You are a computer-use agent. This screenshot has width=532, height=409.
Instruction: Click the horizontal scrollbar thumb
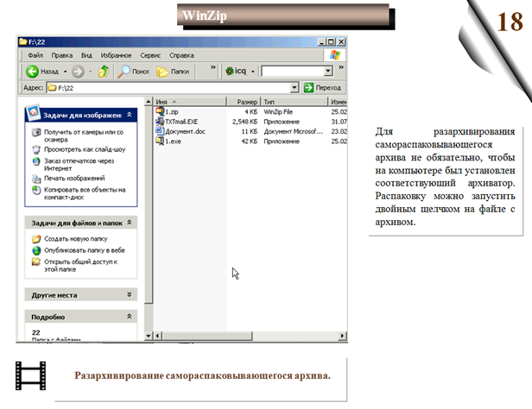pos(207,336)
